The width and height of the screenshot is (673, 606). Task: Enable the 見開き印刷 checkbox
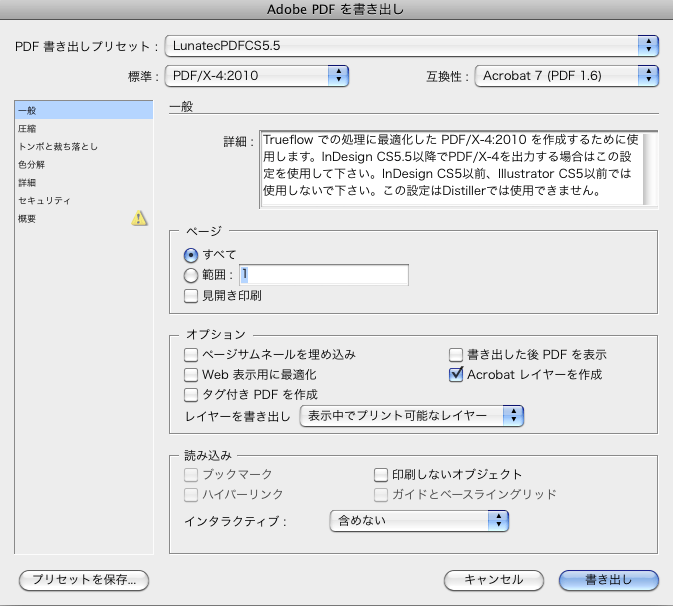191,296
